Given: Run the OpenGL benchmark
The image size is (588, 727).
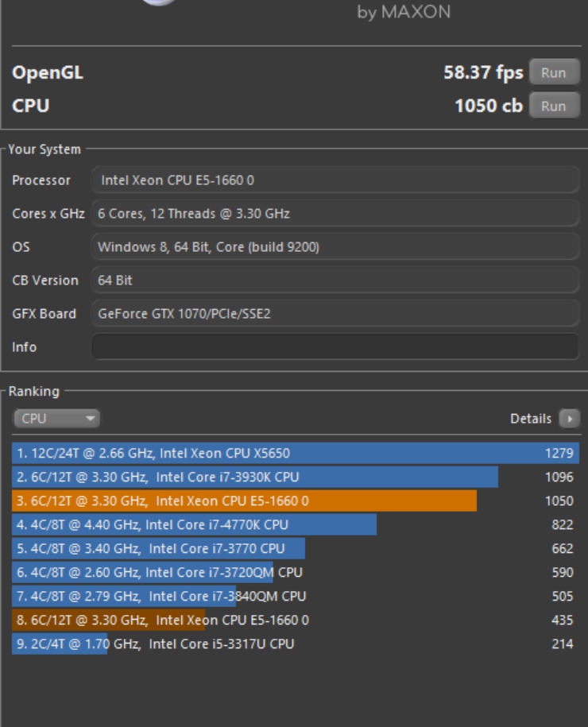Looking at the screenshot, I should pos(553,73).
